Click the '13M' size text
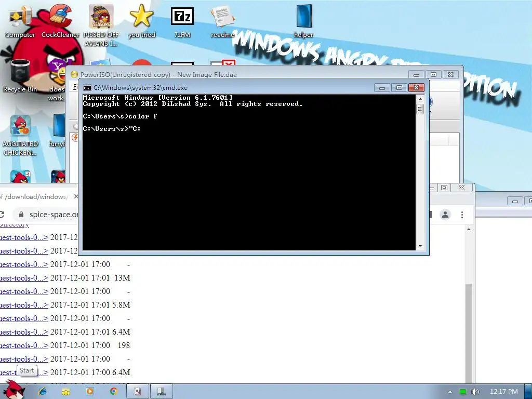The width and height of the screenshot is (532, 399). pos(122,278)
